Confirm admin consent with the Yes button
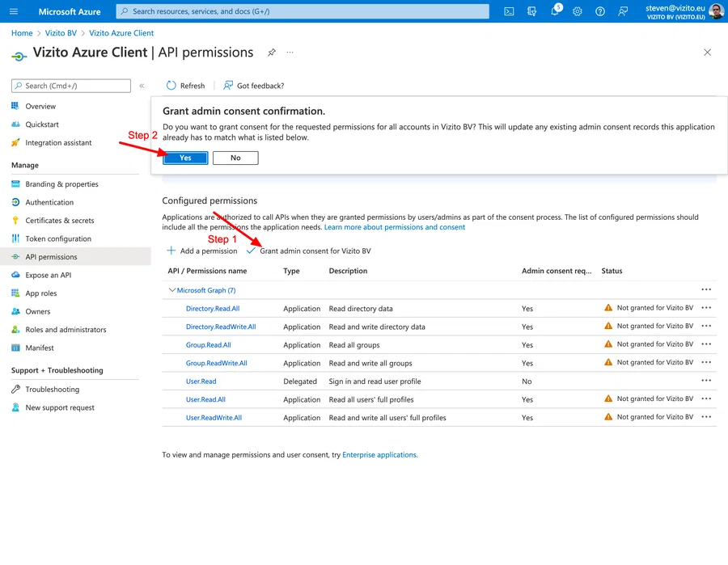The width and height of the screenshot is (728, 565). 185,158
